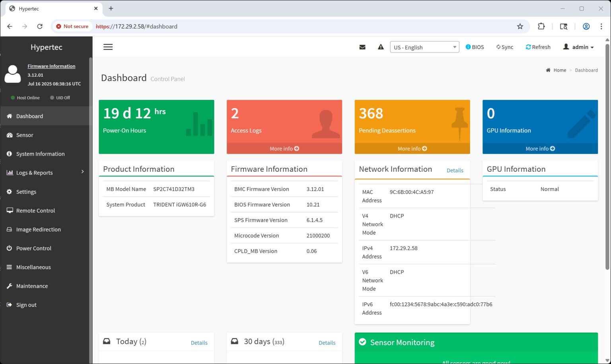The image size is (611, 364).
Task: Open the US - English language dropdown
Action: point(424,47)
